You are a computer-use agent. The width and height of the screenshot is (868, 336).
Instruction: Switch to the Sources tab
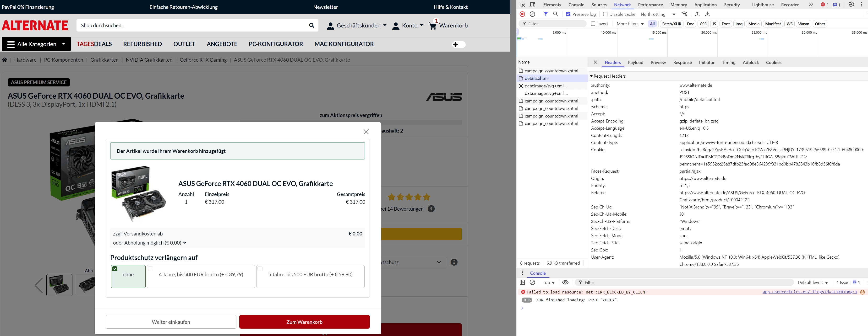pos(599,5)
